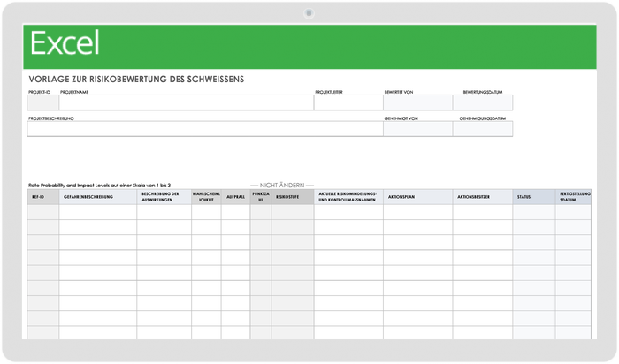Click the Punktzahl column header

pyautogui.click(x=261, y=197)
